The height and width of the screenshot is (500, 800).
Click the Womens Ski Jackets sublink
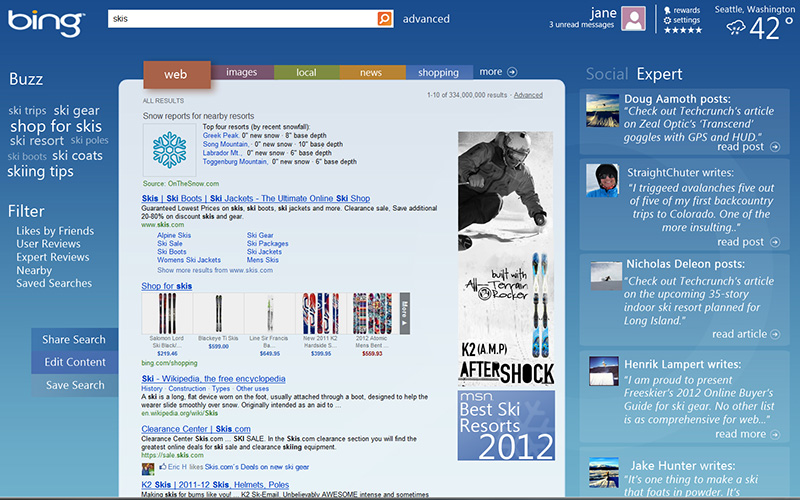pyautogui.click(x=189, y=260)
